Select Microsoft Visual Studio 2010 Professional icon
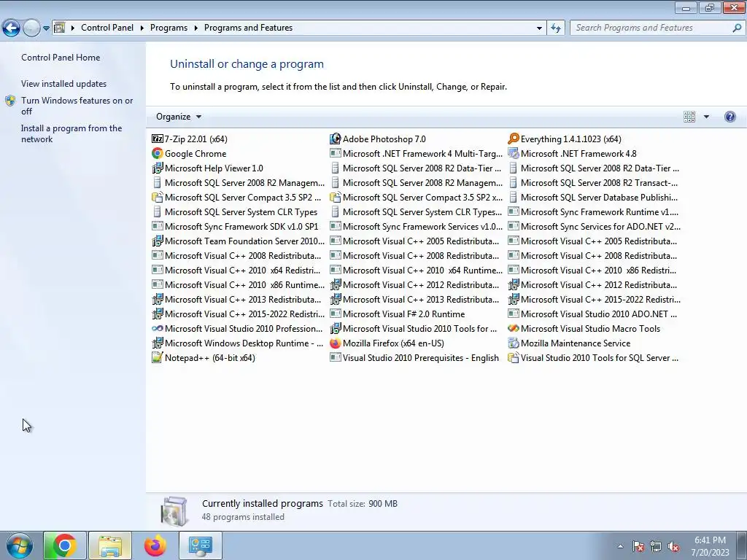Screen dimensions: 747x560 pyautogui.click(x=158, y=329)
